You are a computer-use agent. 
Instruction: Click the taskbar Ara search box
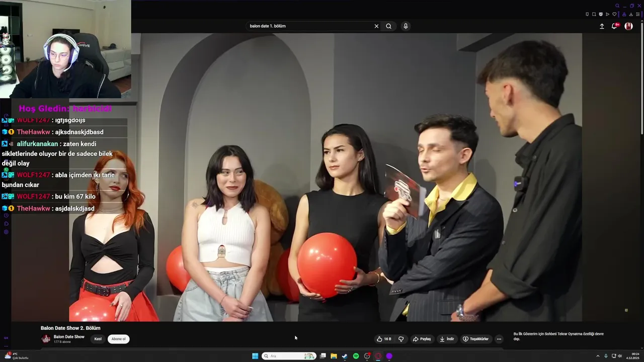(289, 356)
